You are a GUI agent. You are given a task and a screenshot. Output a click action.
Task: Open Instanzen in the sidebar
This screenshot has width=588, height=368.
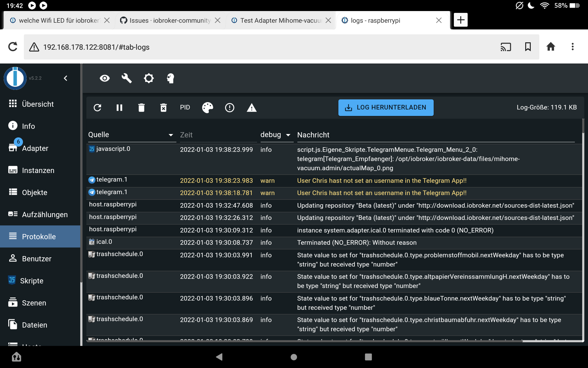click(x=40, y=170)
